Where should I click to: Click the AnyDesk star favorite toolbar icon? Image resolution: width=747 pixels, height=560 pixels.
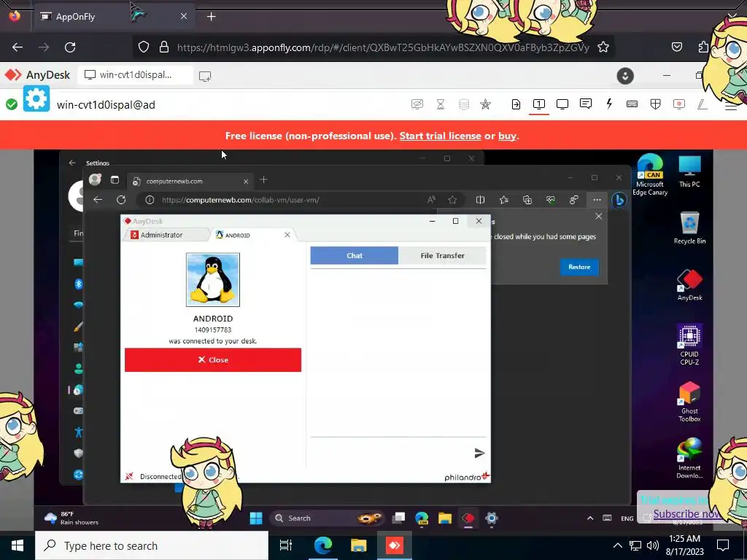coord(485,104)
